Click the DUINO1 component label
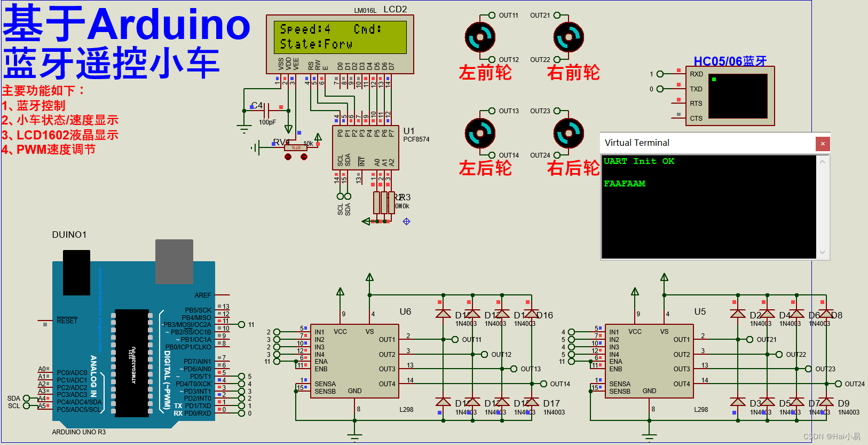This screenshot has height=445, width=868. tap(69, 235)
